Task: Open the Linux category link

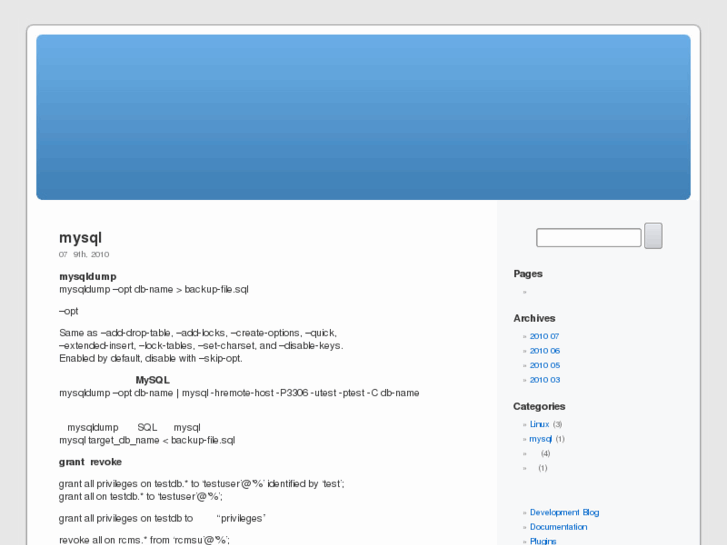Action: 539,424
